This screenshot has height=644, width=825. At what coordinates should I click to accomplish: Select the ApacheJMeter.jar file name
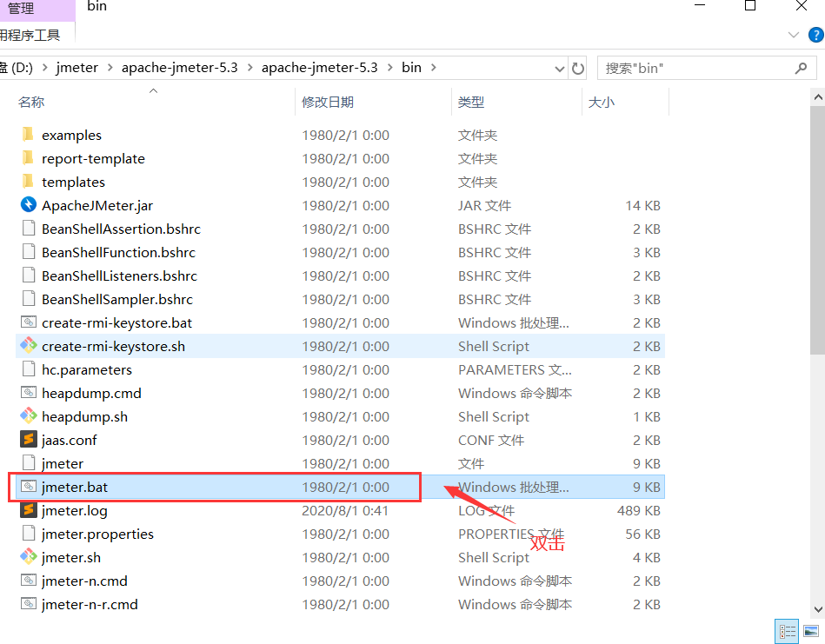[97, 206]
